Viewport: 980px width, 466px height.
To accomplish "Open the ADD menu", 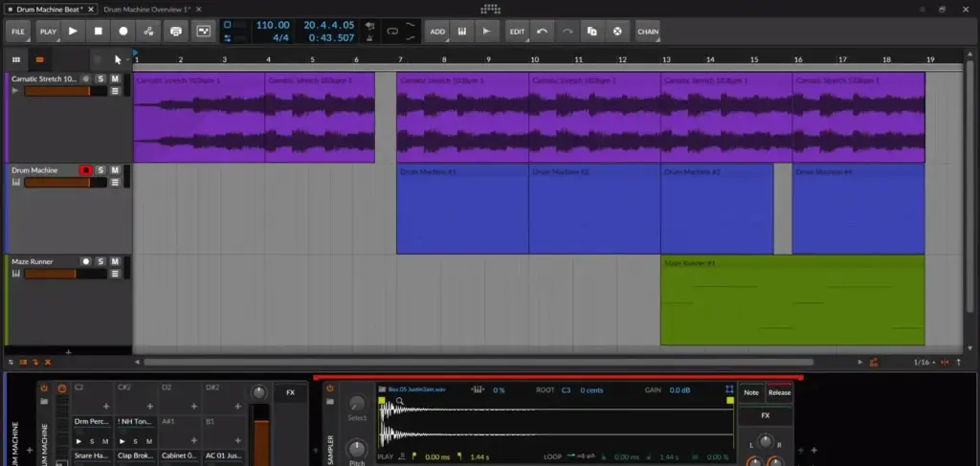I will (437, 32).
